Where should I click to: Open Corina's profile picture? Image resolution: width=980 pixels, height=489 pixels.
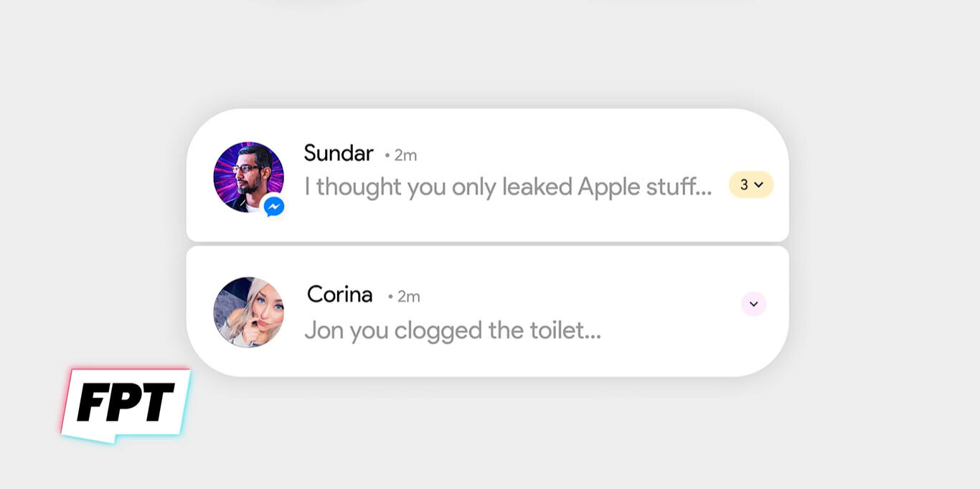pyautogui.click(x=248, y=312)
